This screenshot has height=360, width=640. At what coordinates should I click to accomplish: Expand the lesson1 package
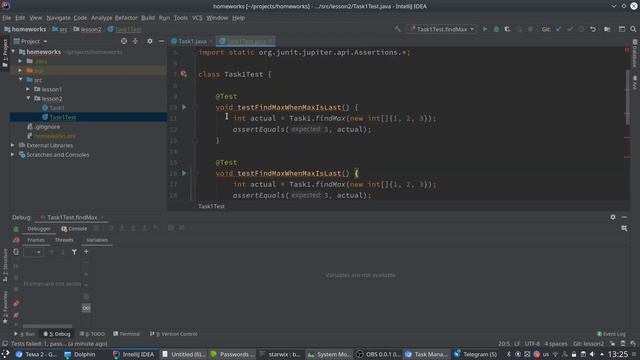coord(28,89)
